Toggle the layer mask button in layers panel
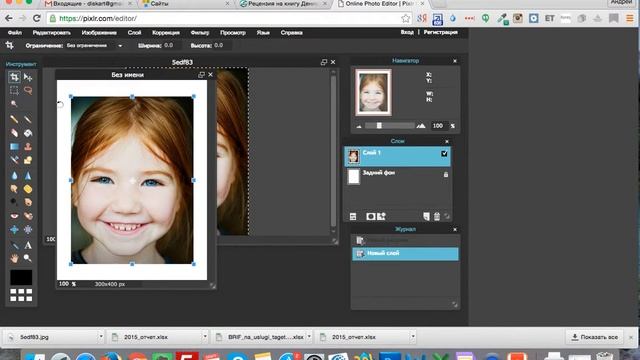This screenshot has height=360, width=640. pos(371,216)
